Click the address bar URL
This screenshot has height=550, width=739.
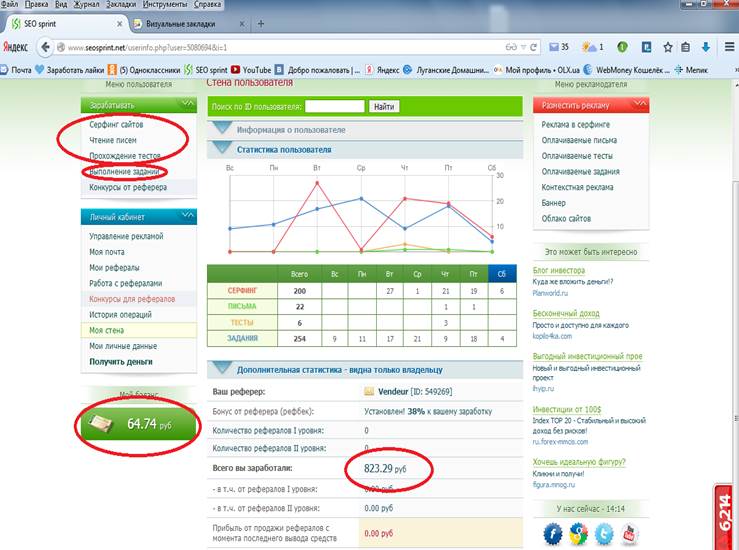click(x=147, y=48)
